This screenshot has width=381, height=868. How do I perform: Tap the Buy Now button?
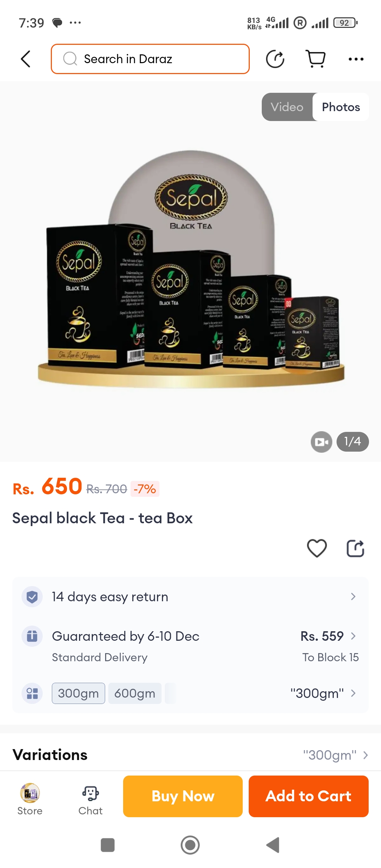click(183, 796)
